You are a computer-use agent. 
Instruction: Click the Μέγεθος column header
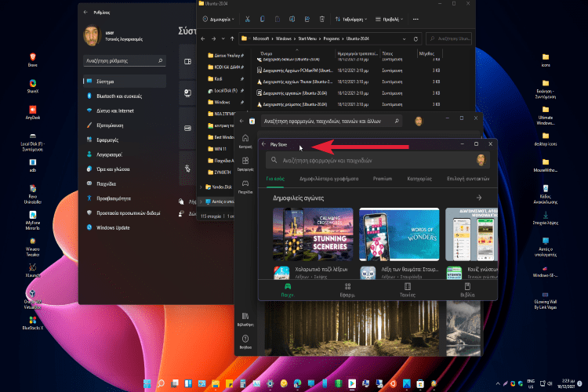point(426,53)
